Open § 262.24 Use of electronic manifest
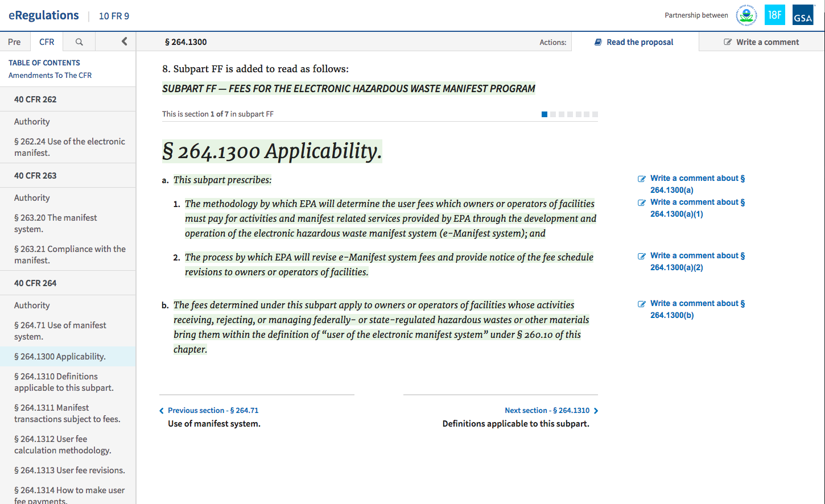This screenshot has height=504, width=825. (69, 147)
